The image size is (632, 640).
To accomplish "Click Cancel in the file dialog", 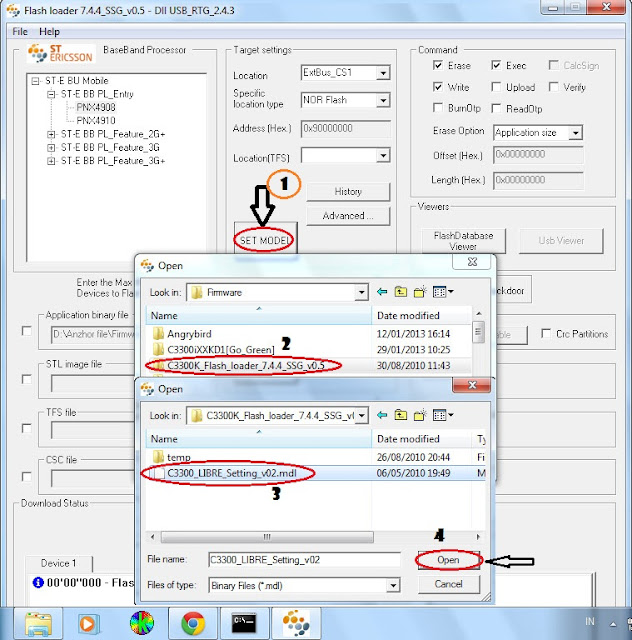I will click(x=449, y=584).
